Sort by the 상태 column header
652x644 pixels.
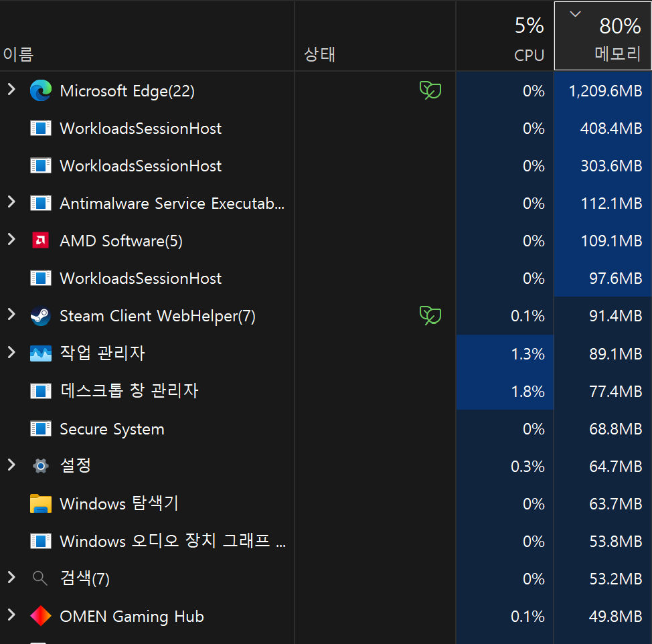click(x=375, y=35)
